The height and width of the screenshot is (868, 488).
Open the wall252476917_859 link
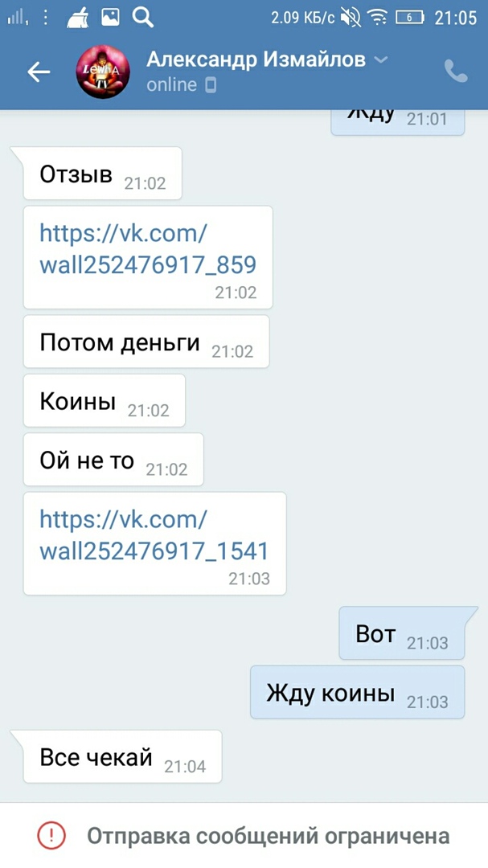pos(148,249)
